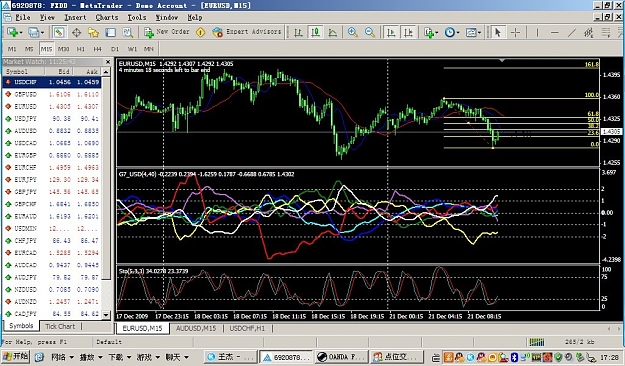Click Market Watch scrollbar up arrow
This screenshot has width=625, height=366.
pyautogui.click(x=106, y=72)
